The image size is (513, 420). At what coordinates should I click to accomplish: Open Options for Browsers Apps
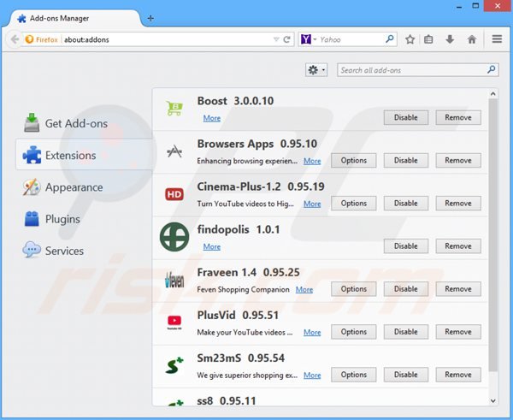(353, 161)
